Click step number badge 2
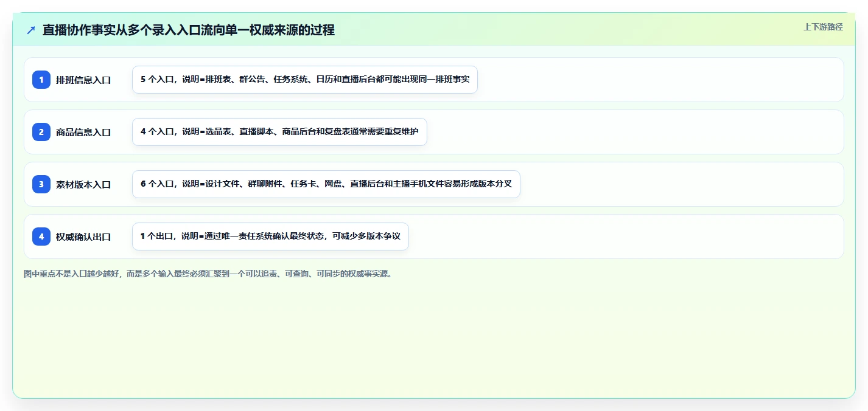 coord(41,132)
